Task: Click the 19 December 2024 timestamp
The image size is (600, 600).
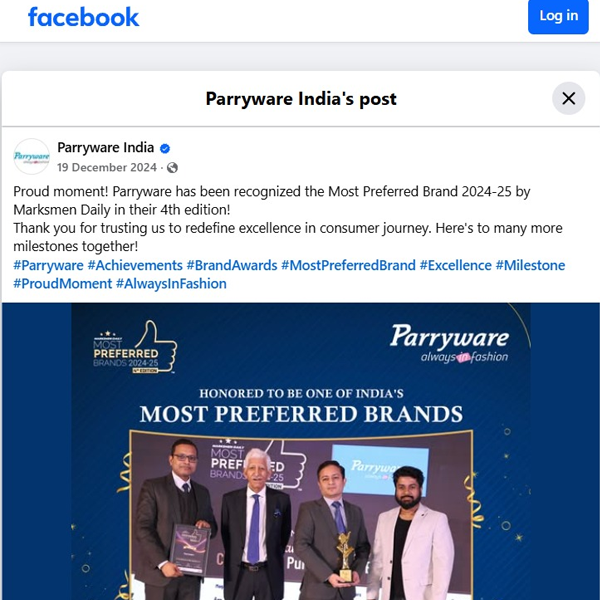Action: click(x=107, y=168)
